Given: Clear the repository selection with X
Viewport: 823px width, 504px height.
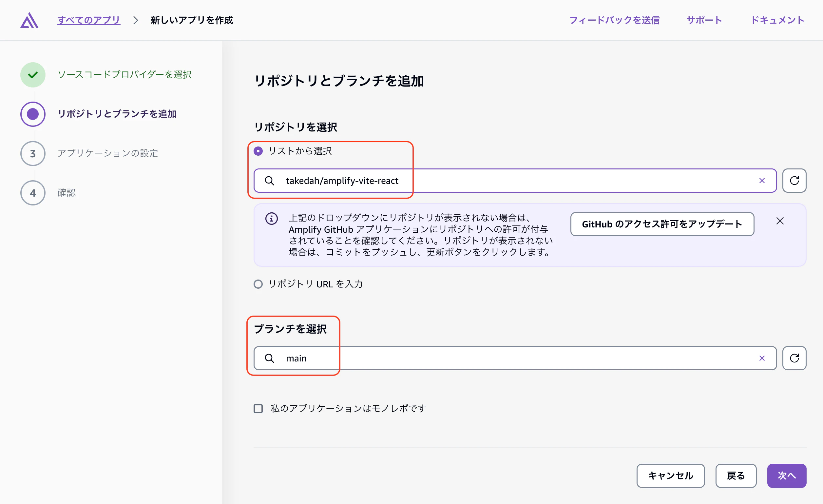Looking at the screenshot, I should (x=762, y=181).
